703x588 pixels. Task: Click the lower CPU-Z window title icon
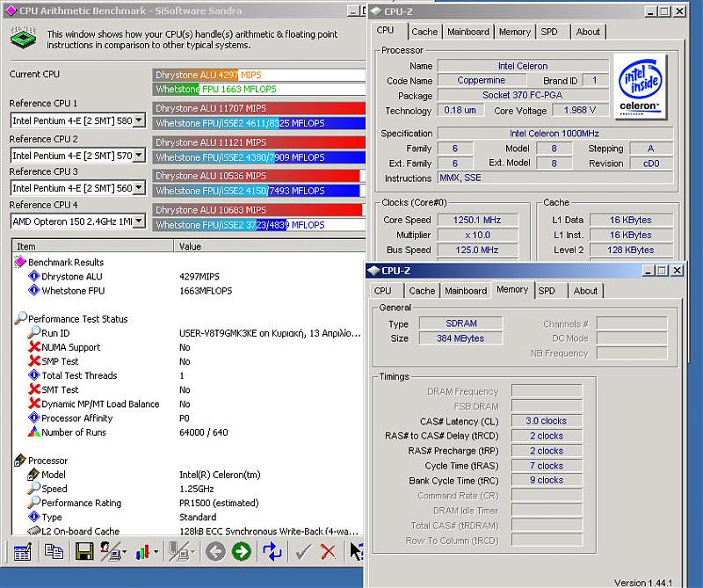[x=373, y=271]
